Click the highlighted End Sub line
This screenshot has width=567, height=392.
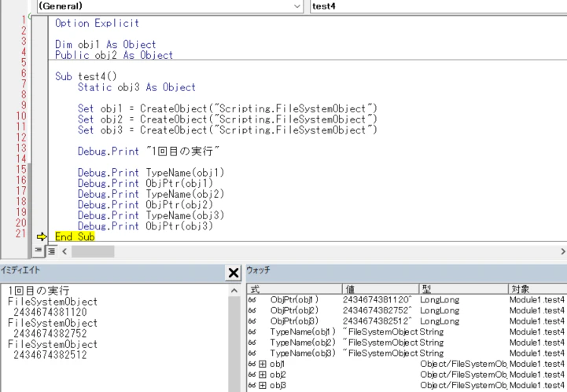[75, 237]
